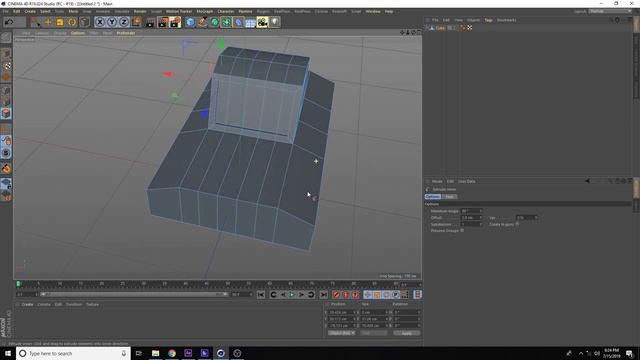
Task: Switch to Polygons mode in left palette
Action: pyautogui.click(x=6, y=113)
